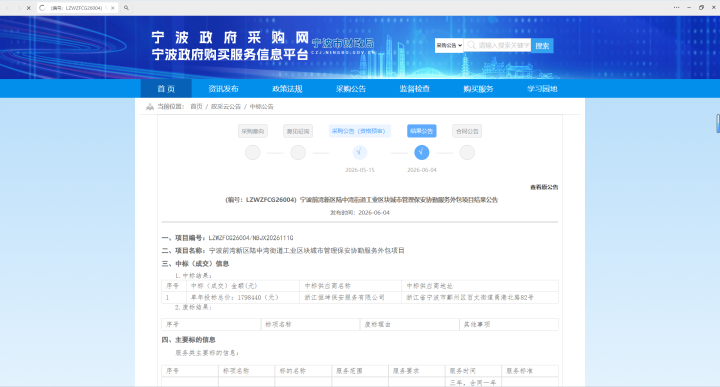Click the page vertical scrollbar thumb
Image resolution: width=720 pixels, height=387 pixels.
718,123
